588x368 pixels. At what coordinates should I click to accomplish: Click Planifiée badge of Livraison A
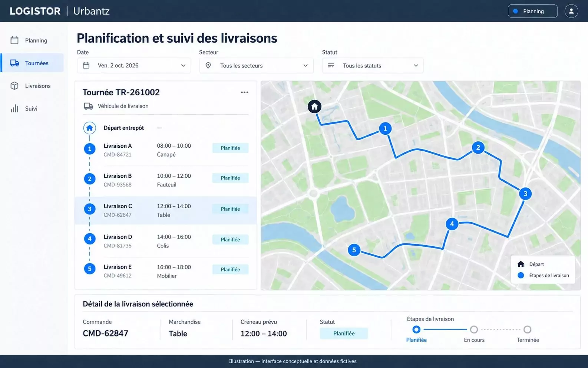pyautogui.click(x=230, y=148)
